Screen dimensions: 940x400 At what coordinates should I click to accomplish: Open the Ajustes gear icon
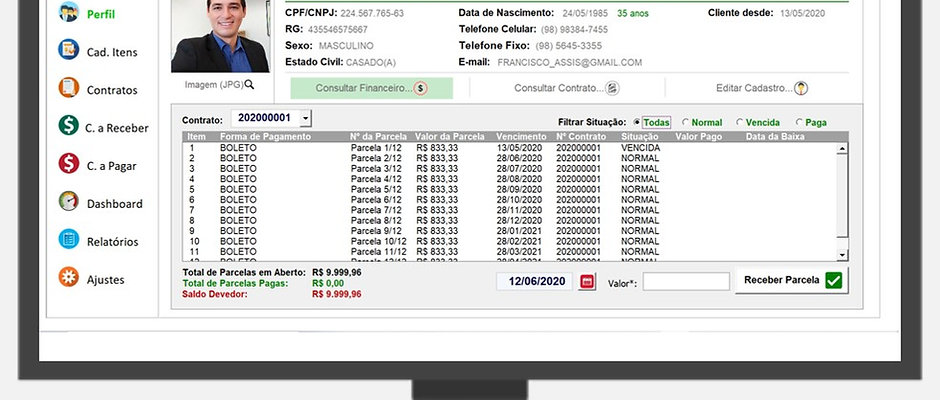(x=69, y=277)
